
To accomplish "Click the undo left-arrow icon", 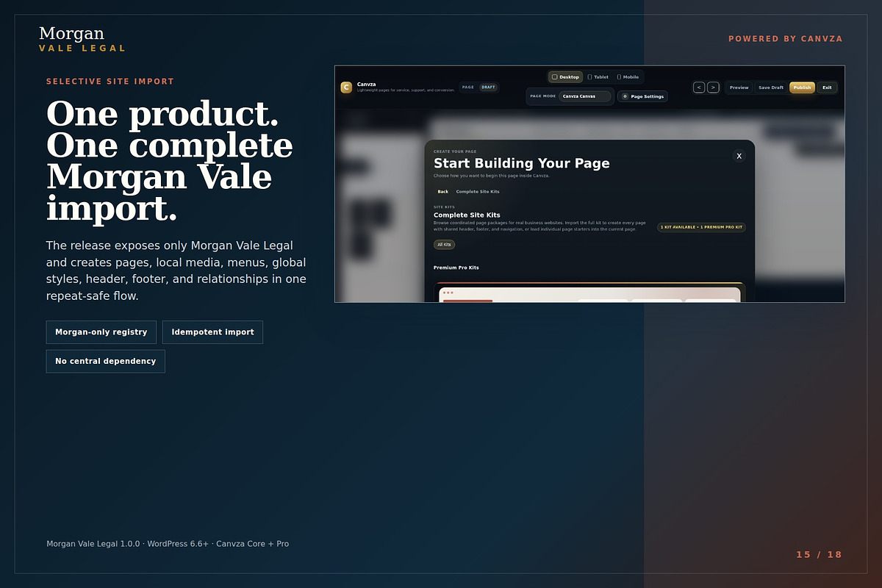I will (699, 87).
